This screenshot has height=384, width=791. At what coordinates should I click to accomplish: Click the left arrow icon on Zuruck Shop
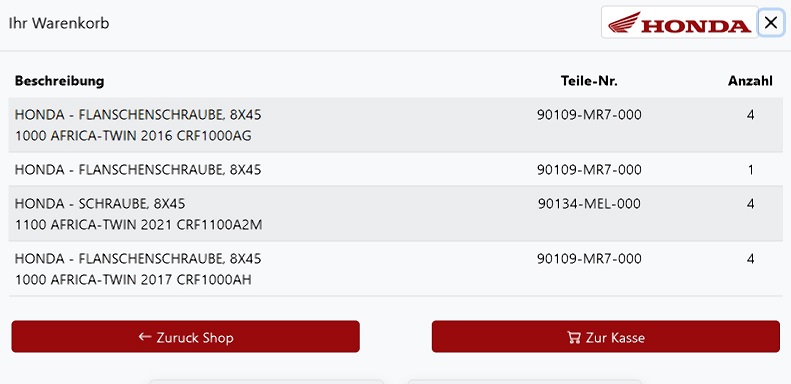pos(145,337)
